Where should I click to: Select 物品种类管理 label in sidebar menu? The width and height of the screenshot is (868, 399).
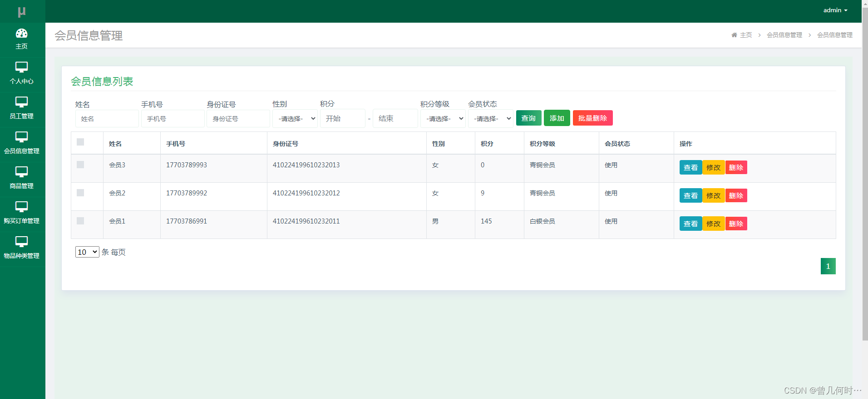[x=21, y=256]
